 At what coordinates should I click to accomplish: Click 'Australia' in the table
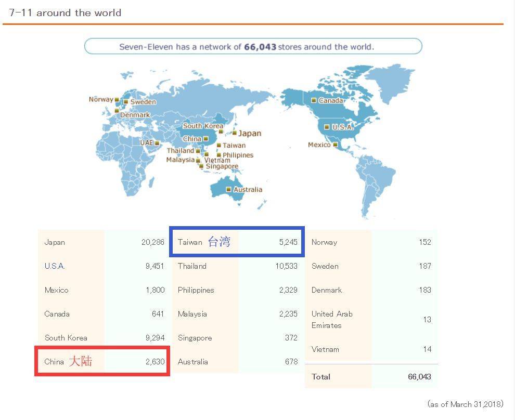tap(193, 362)
